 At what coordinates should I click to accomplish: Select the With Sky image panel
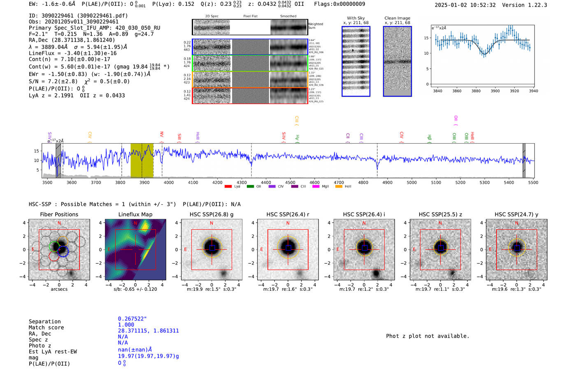[x=356, y=61]
